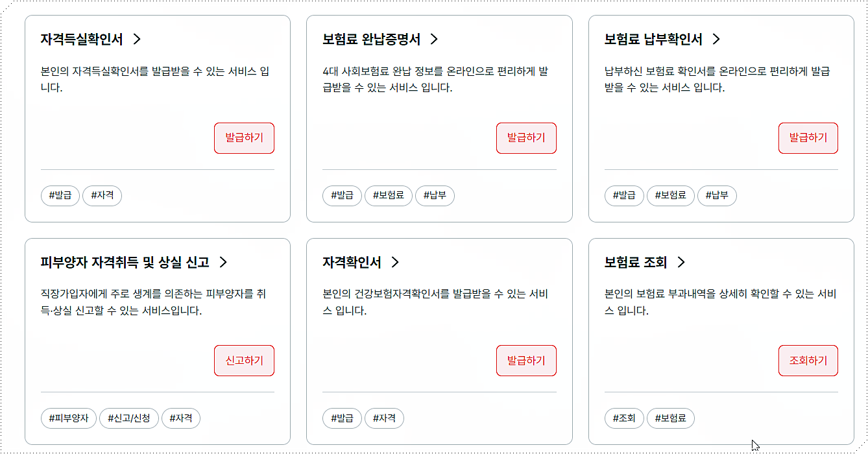Select the #발급 tag under 자격득실확인서
868x454 pixels.
tap(60, 195)
